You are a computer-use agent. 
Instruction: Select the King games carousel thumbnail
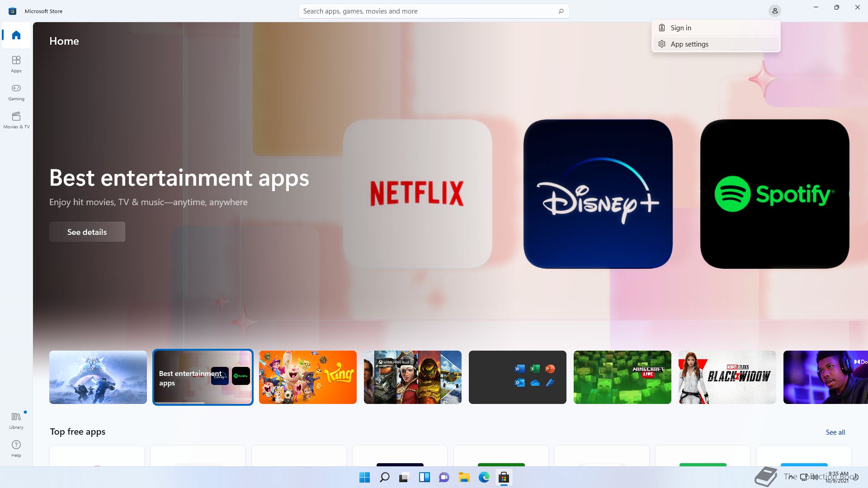click(x=308, y=377)
